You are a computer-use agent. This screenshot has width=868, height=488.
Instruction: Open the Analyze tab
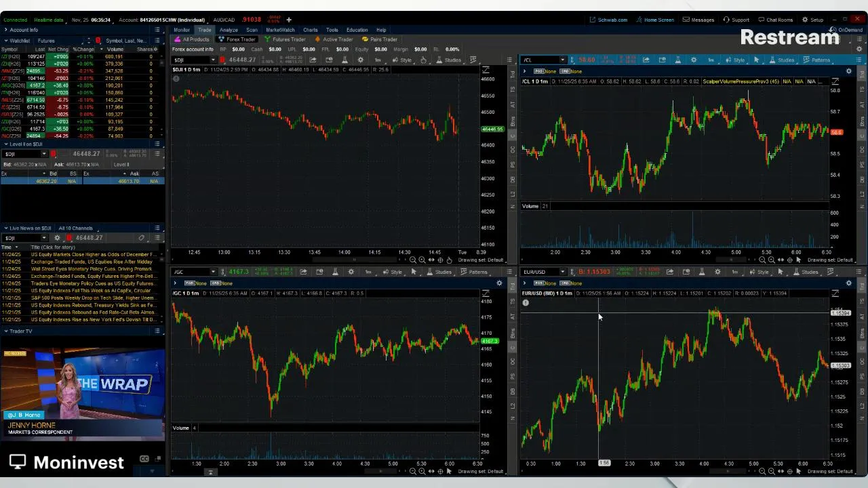229,30
